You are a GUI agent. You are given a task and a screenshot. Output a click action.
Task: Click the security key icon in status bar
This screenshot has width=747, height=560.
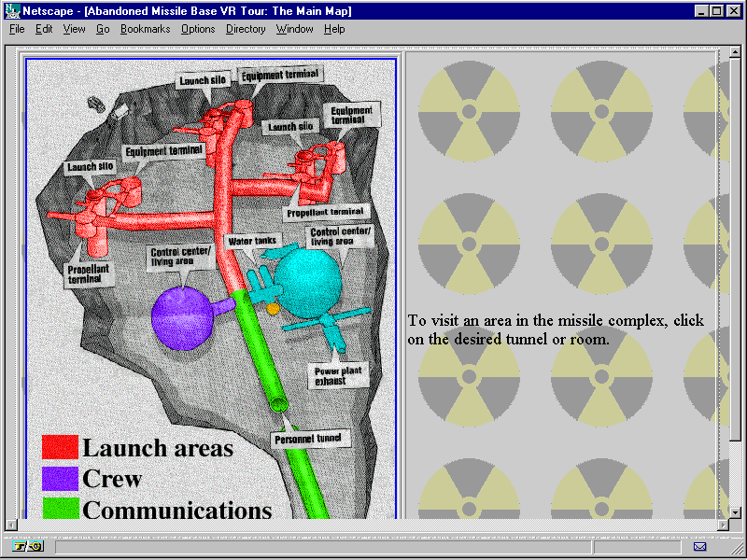coord(28,546)
